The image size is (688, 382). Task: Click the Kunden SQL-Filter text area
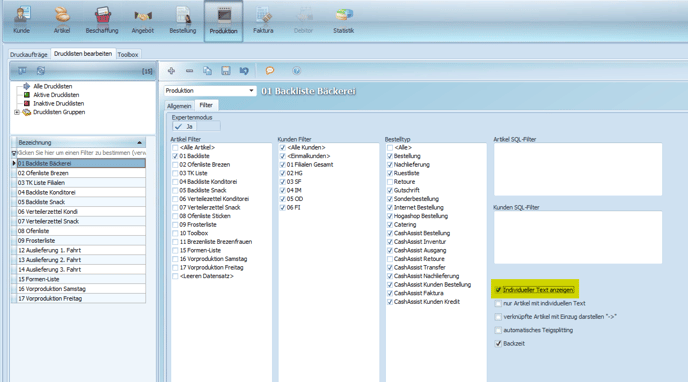click(578, 237)
